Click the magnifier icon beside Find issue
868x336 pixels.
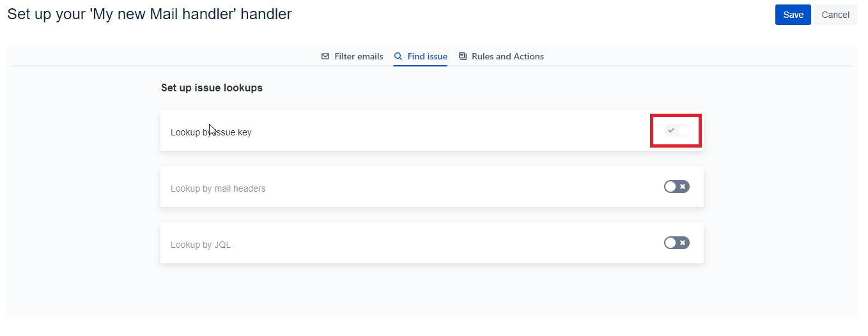tap(398, 56)
